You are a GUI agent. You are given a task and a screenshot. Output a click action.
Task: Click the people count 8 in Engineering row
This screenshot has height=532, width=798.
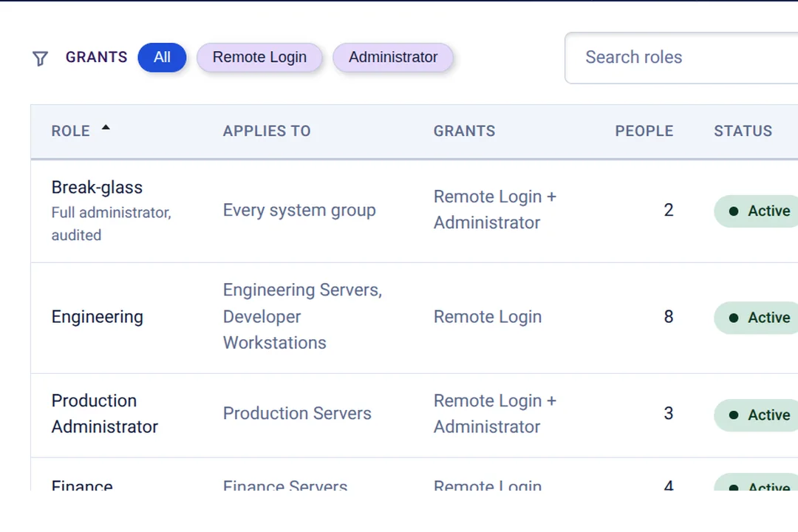(668, 317)
